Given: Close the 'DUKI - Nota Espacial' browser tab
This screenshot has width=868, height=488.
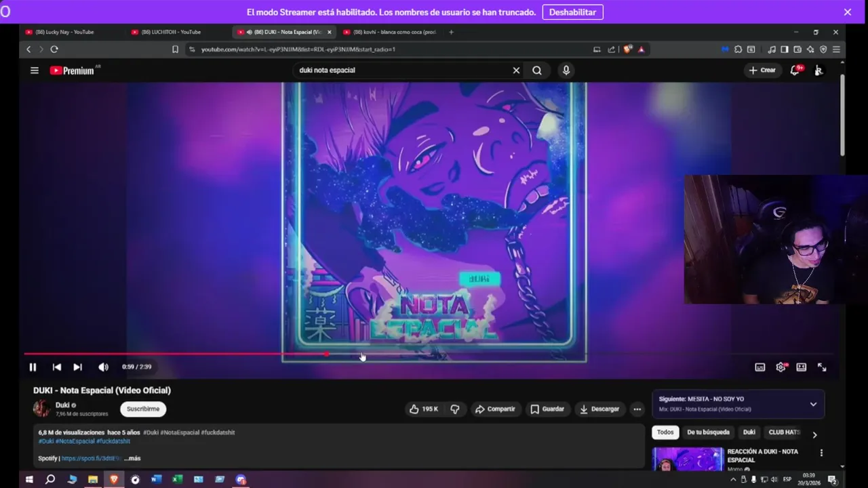Looking at the screenshot, I should (330, 32).
